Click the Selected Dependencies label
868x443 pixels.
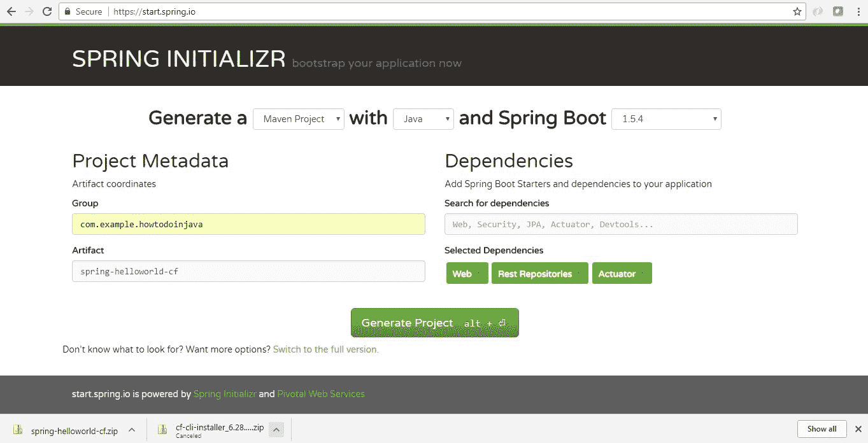pos(494,250)
